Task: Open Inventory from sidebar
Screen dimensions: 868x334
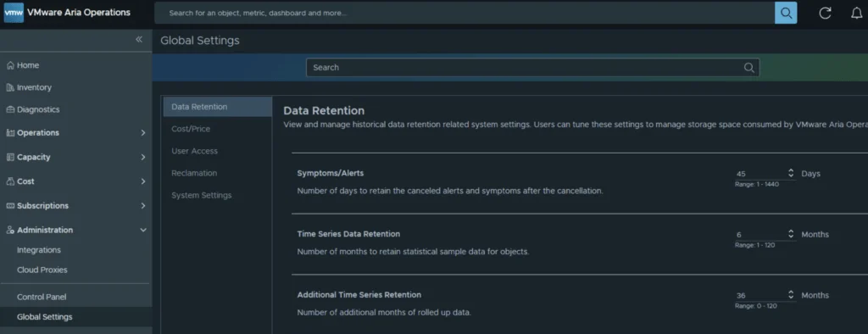Action: [34, 87]
